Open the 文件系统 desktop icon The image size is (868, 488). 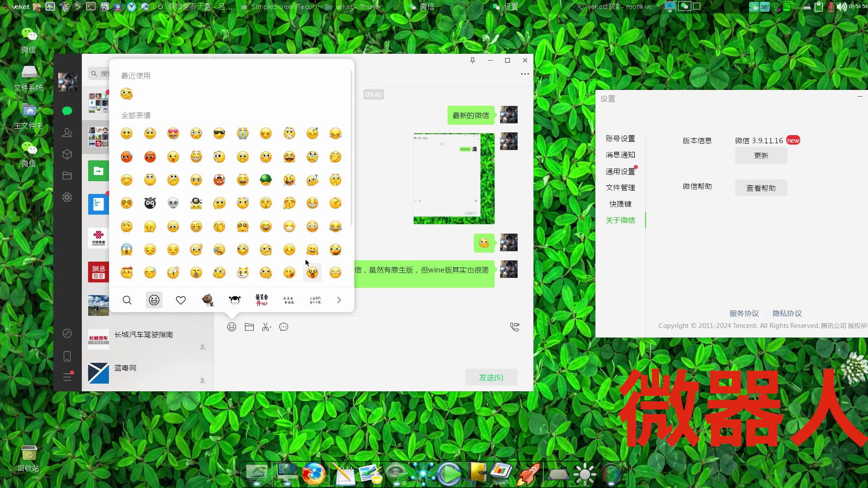coord(29,78)
